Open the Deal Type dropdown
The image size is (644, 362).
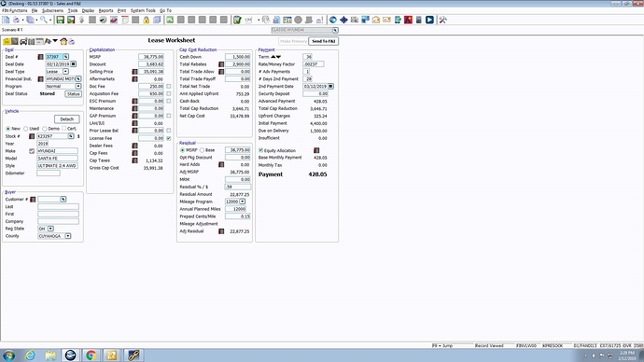(x=65, y=72)
